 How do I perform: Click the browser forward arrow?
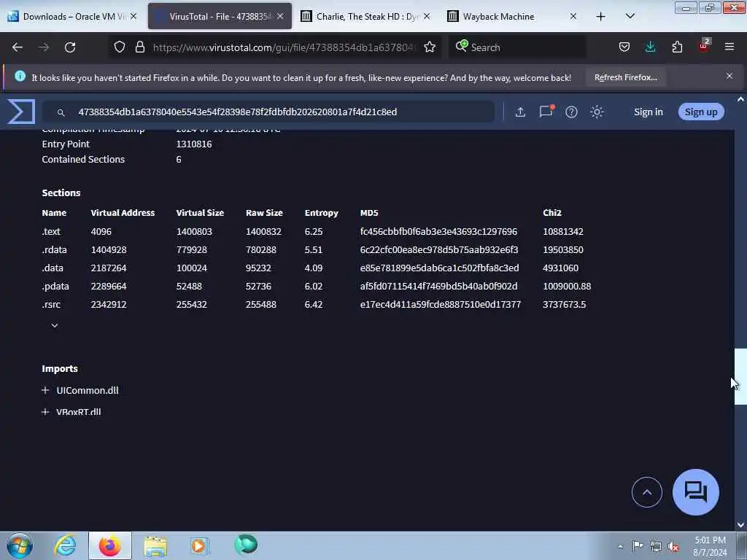[44, 47]
